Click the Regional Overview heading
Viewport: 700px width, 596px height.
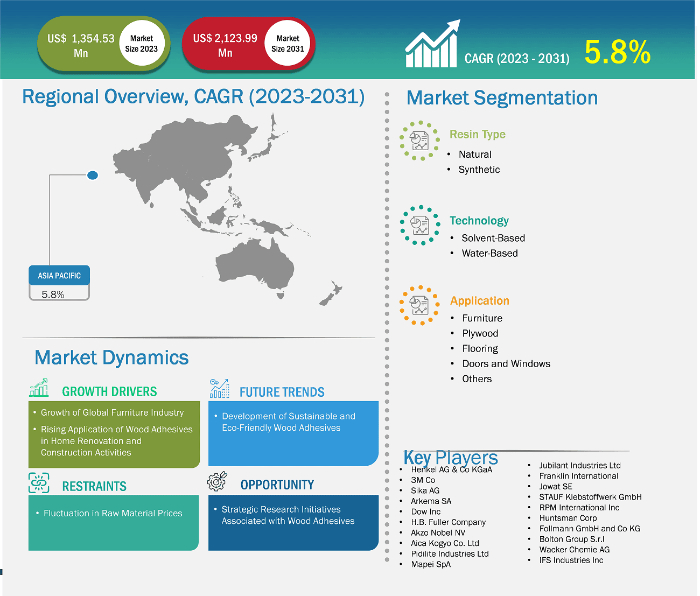[193, 96]
